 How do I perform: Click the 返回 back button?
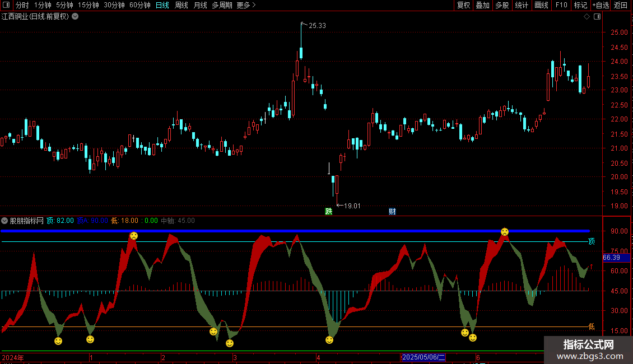click(621, 5)
